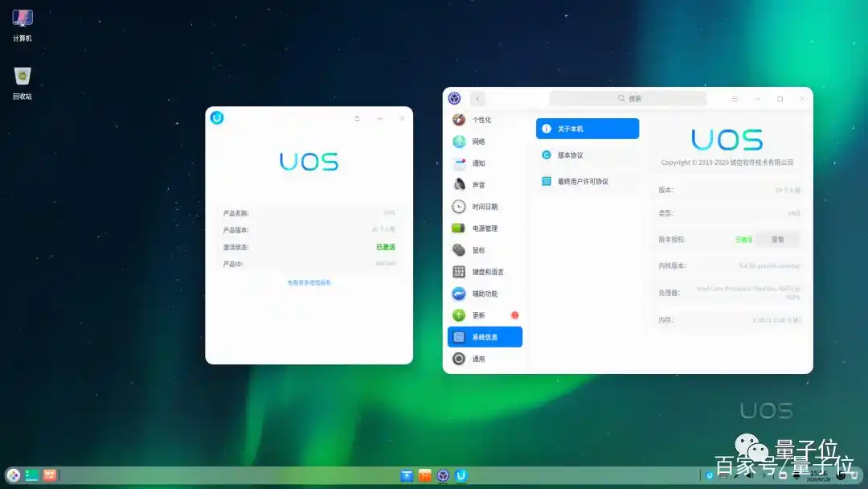Open the 声音 sound settings
Screen dimensions: 868x489
pos(485,185)
